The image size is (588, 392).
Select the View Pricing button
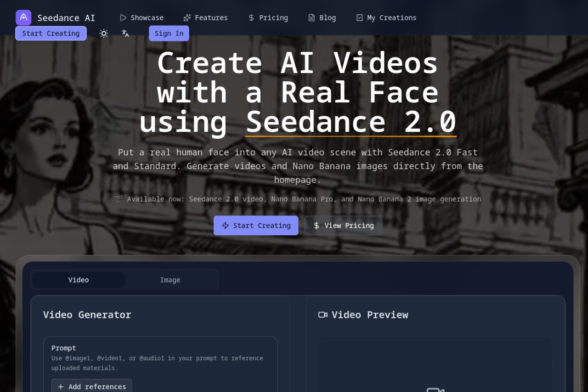tap(343, 225)
